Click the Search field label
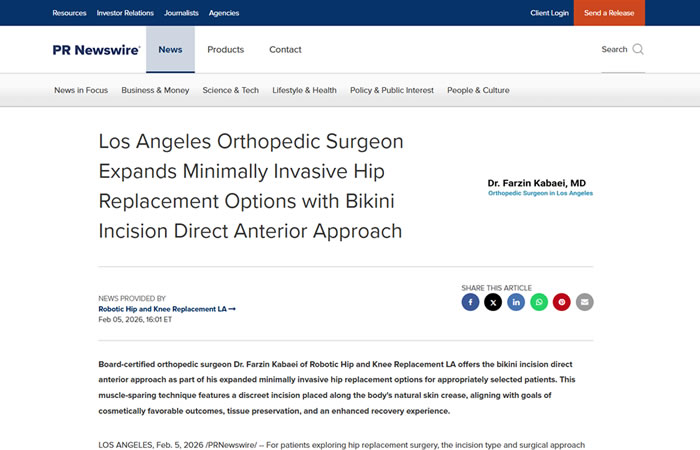Screen dimensions: 700x450 [614, 49]
